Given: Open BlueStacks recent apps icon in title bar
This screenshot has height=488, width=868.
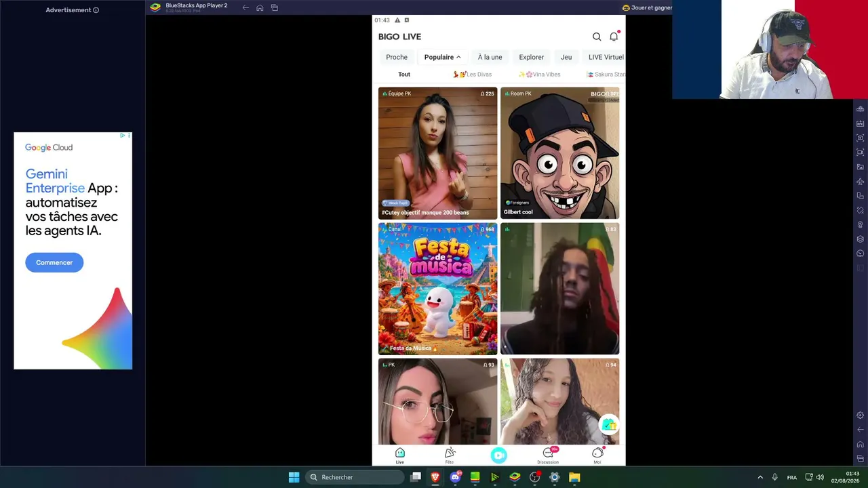Looking at the screenshot, I should click(x=275, y=7).
